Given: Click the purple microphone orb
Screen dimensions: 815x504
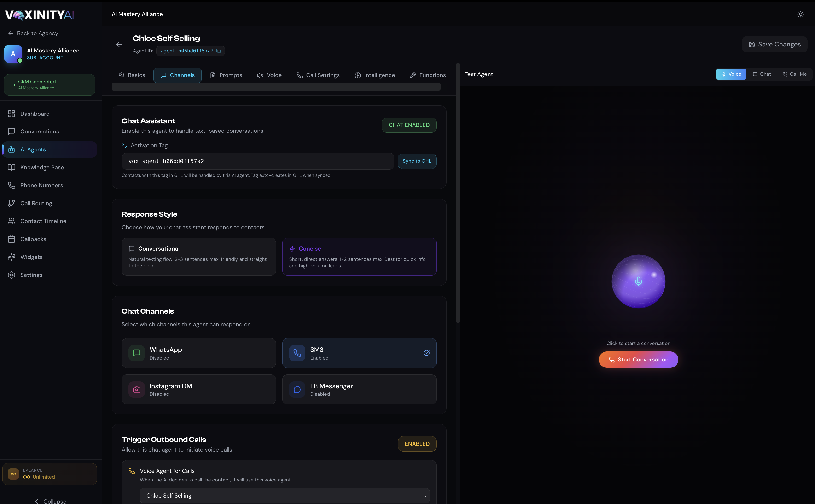Looking at the screenshot, I should click(638, 281).
